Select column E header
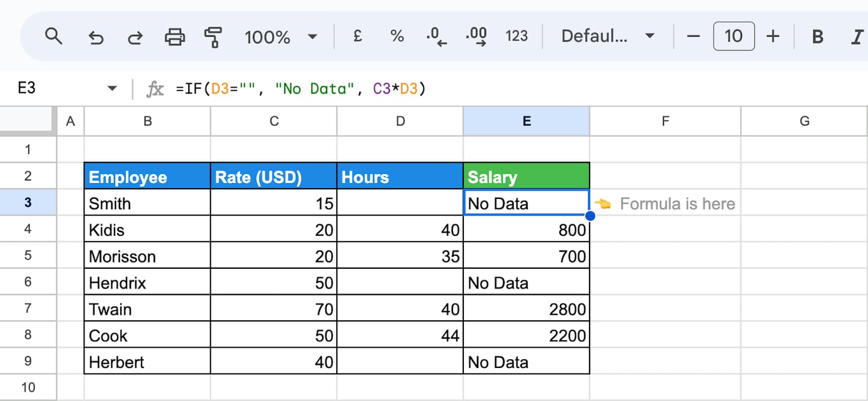 [x=527, y=121]
